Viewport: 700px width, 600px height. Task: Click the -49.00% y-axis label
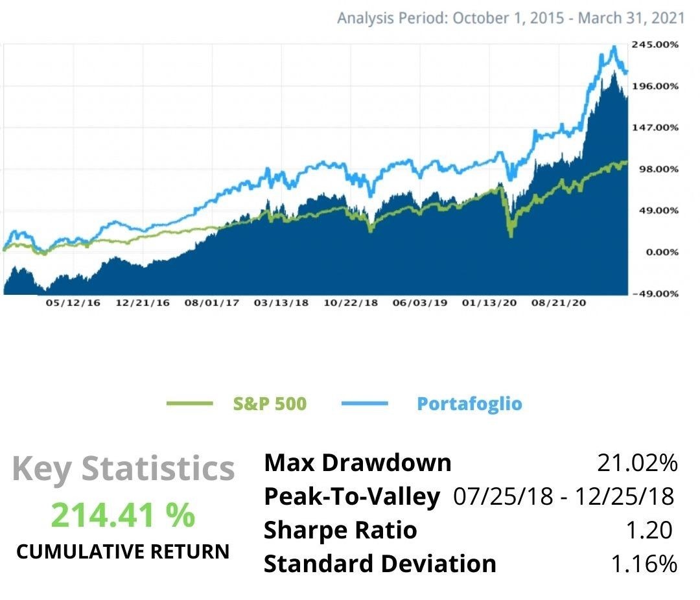(x=654, y=294)
